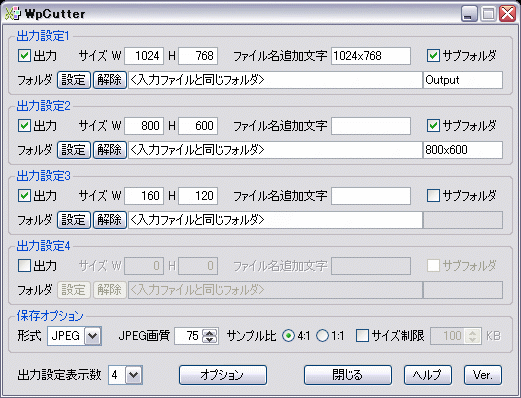Decrease JPEG画質 with the down spinner
This screenshot has height=398, width=521.
(210, 339)
